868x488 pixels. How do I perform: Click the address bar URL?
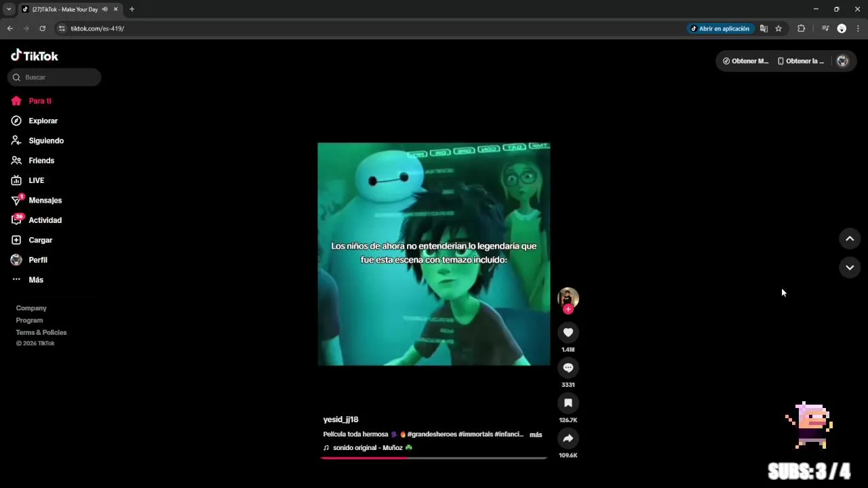(98, 28)
